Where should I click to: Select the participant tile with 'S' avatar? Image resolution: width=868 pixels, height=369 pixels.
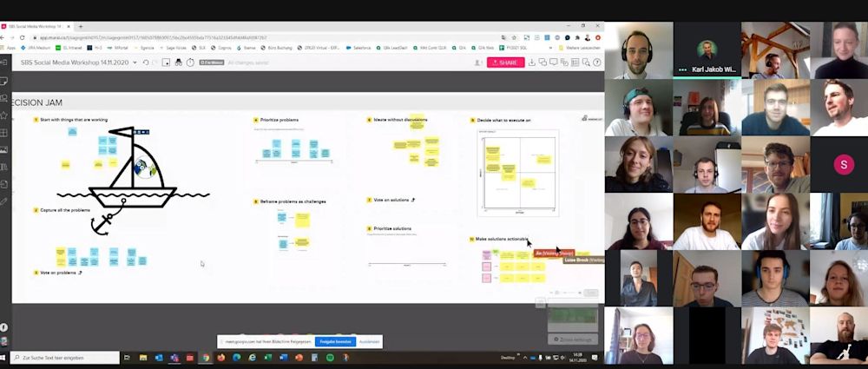tap(844, 164)
